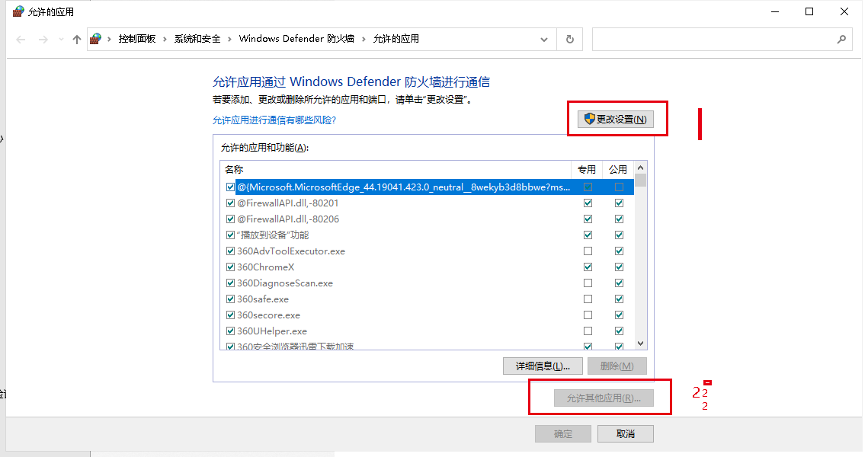Click the 更改设置(N) button
Viewport: 868px width, 457px height.
point(616,120)
